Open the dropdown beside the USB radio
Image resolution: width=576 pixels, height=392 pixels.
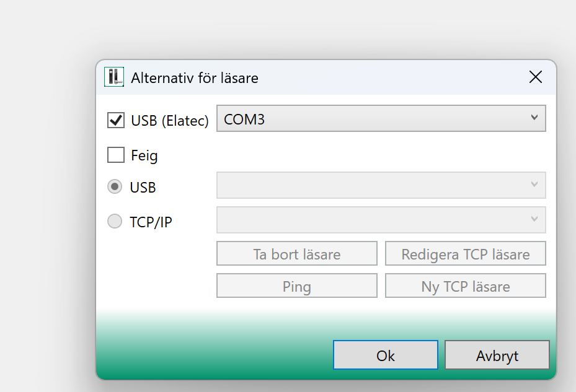click(372, 185)
